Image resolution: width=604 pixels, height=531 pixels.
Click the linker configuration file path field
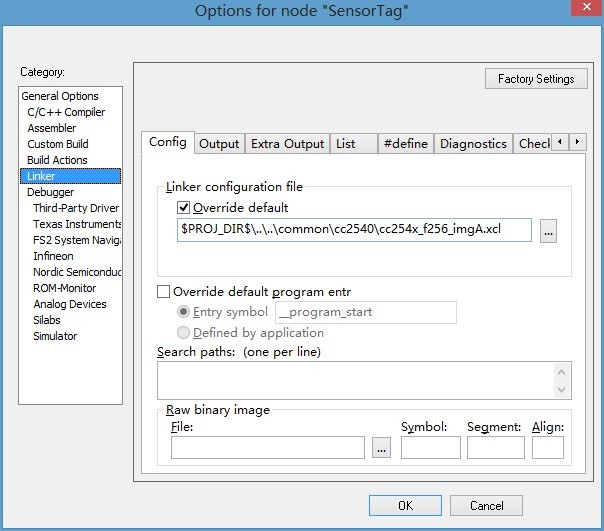click(x=354, y=231)
